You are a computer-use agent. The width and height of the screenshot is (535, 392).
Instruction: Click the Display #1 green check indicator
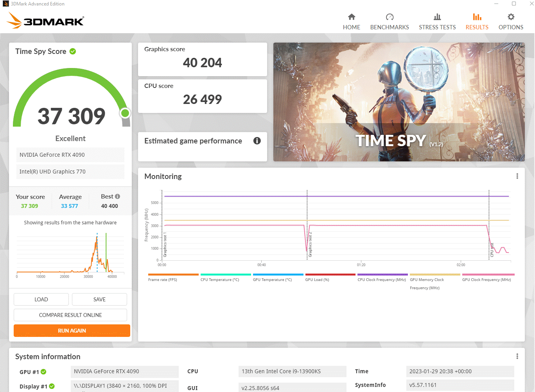pos(52,386)
